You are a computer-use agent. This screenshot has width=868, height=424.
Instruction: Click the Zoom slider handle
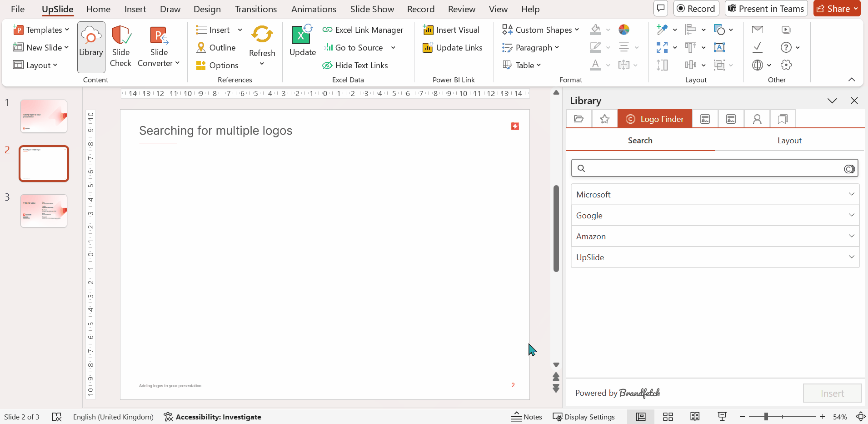coord(766,417)
